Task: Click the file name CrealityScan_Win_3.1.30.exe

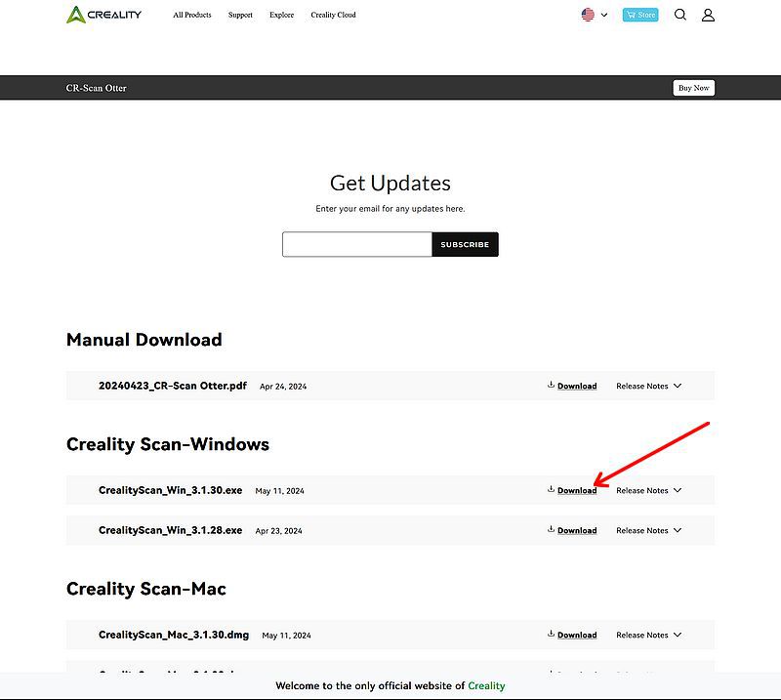Action: point(170,490)
